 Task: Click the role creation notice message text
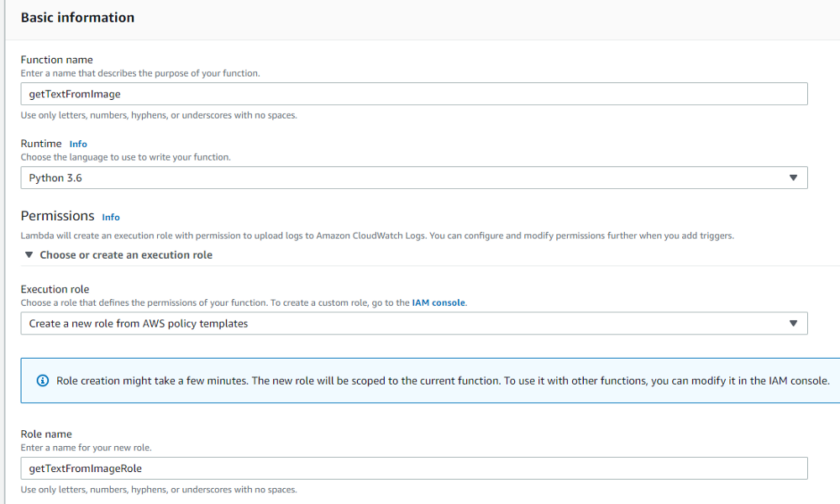click(443, 381)
